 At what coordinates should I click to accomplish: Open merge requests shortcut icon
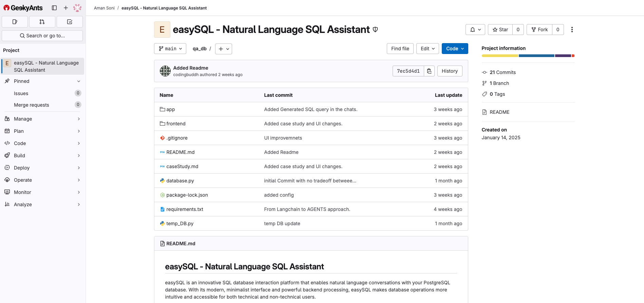click(42, 22)
